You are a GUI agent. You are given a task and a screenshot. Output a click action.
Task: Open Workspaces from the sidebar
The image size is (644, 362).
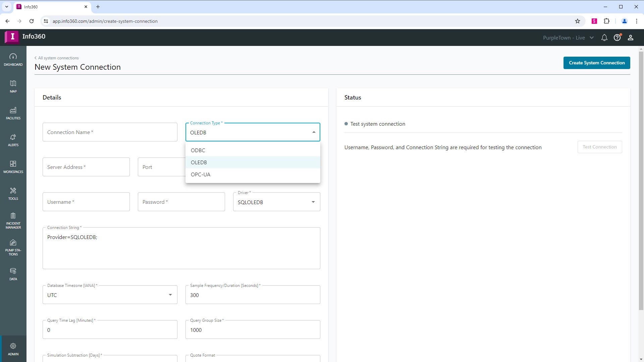[13, 167]
